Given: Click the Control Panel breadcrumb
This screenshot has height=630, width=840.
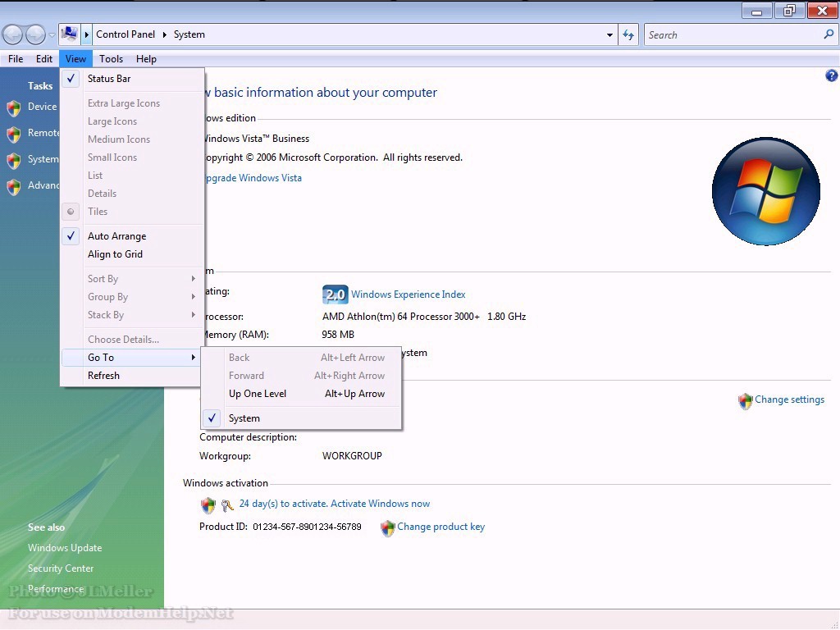Looking at the screenshot, I should tap(126, 34).
